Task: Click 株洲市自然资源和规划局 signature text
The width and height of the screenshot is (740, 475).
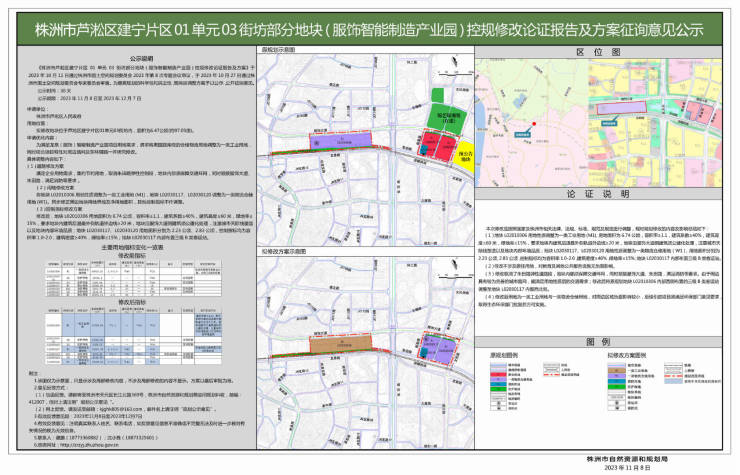Action: 627,459
